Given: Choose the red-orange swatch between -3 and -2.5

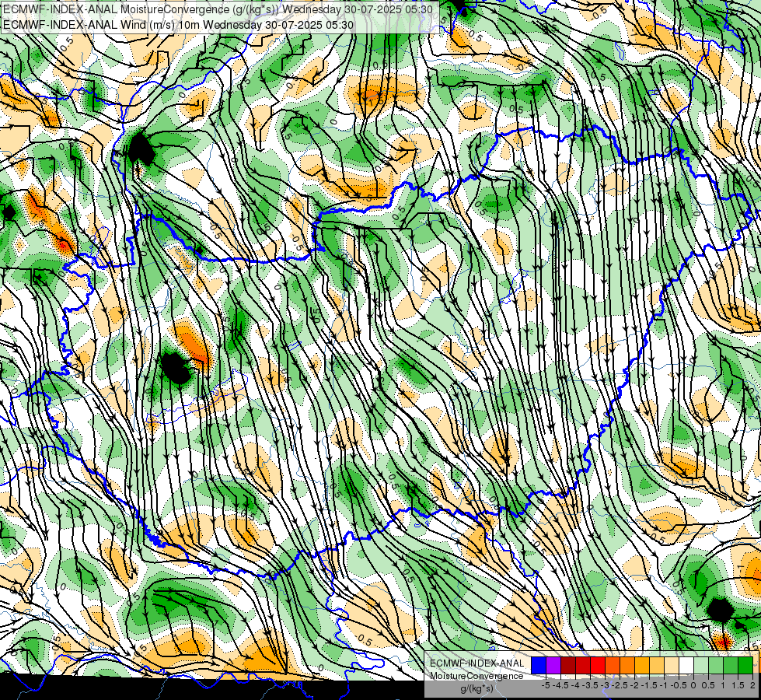Looking at the screenshot, I should tap(613, 666).
